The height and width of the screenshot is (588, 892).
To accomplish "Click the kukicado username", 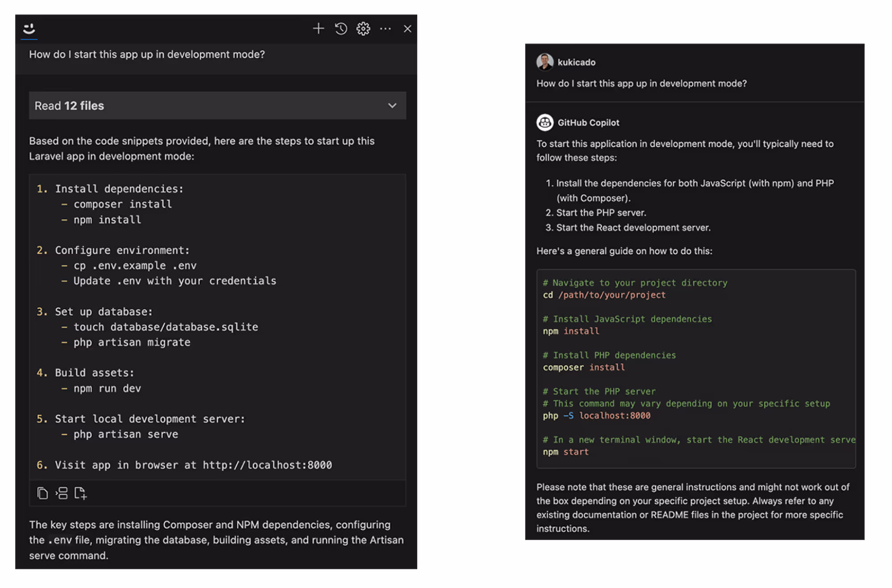I will tap(577, 62).
